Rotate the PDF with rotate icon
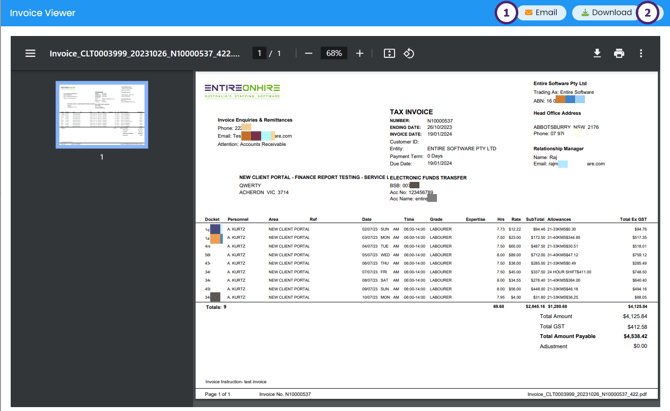 click(x=409, y=53)
